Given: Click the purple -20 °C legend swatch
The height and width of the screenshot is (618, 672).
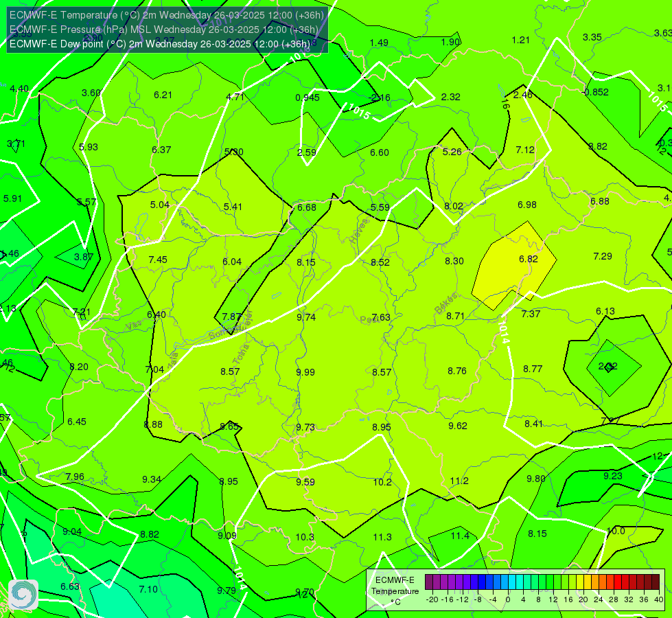Looking at the screenshot, I should tap(429, 582).
